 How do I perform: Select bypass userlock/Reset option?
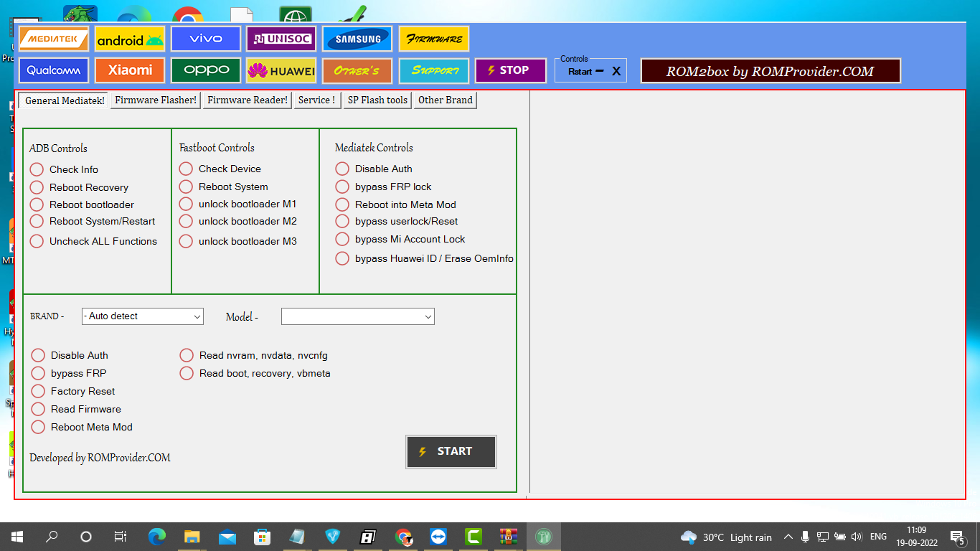click(397, 221)
